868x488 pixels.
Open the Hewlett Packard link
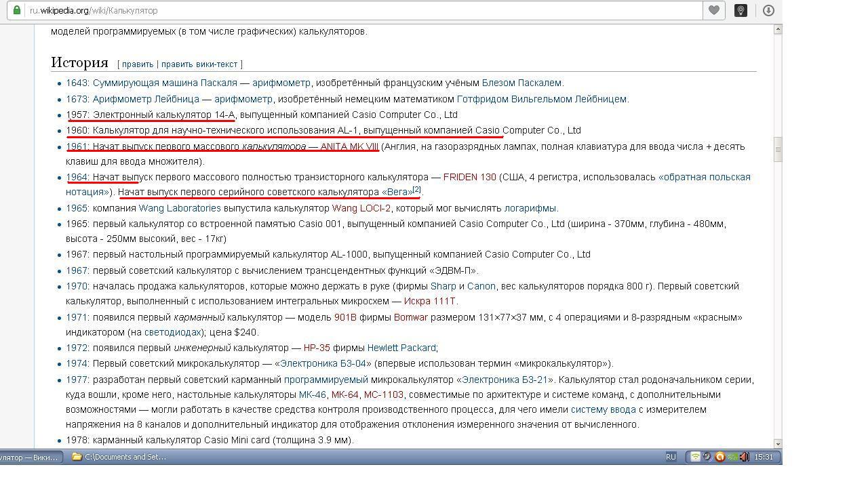(x=401, y=348)
